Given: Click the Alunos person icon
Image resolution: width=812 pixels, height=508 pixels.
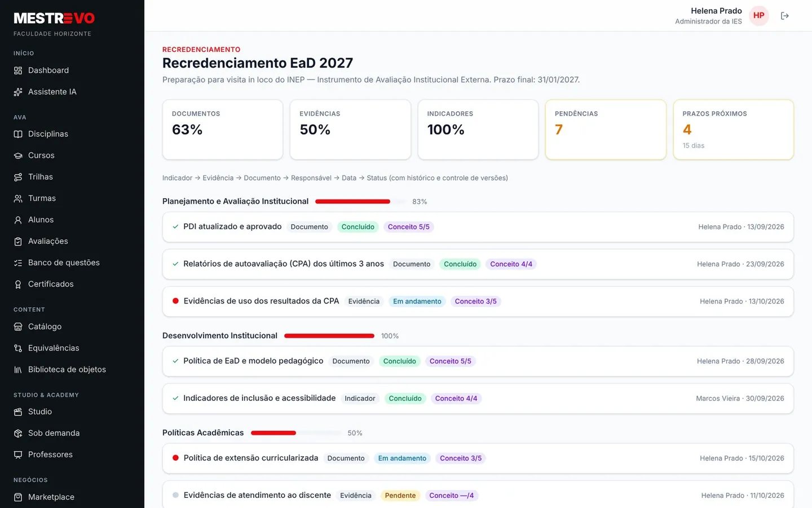Looking at the screenshot, I should 18,220.
